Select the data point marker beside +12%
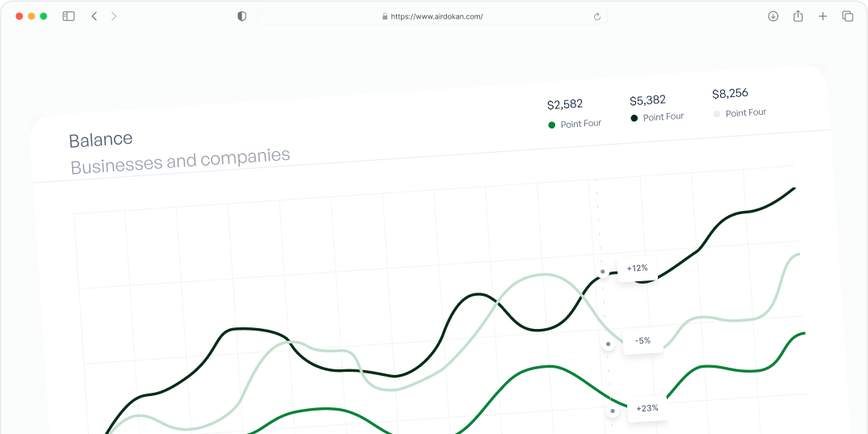868x434 pixels. (603, 272)
